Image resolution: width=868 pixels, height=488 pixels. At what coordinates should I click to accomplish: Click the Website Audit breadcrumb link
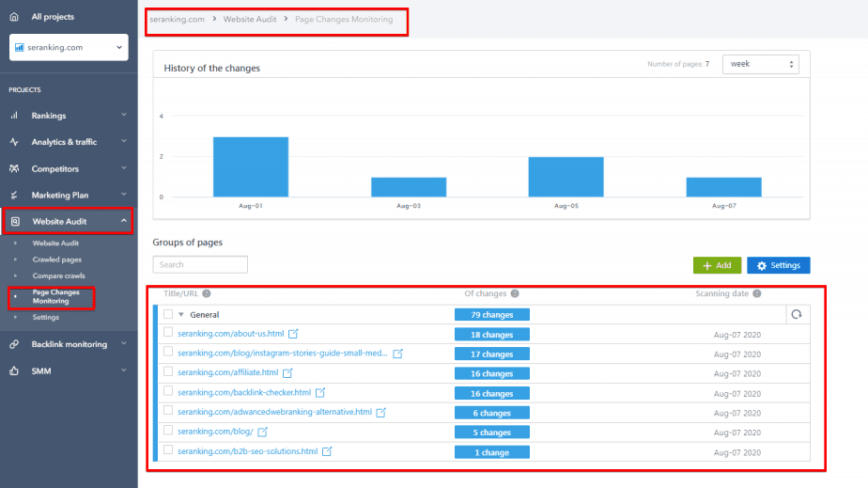coord(250,20)
